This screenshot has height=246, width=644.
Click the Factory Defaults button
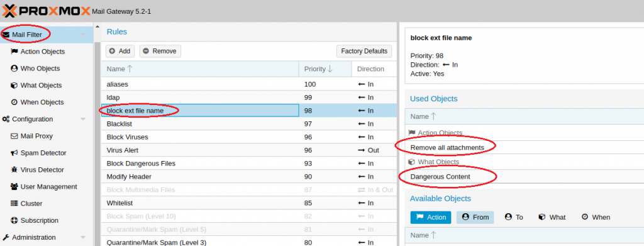(x=364, y=51)
